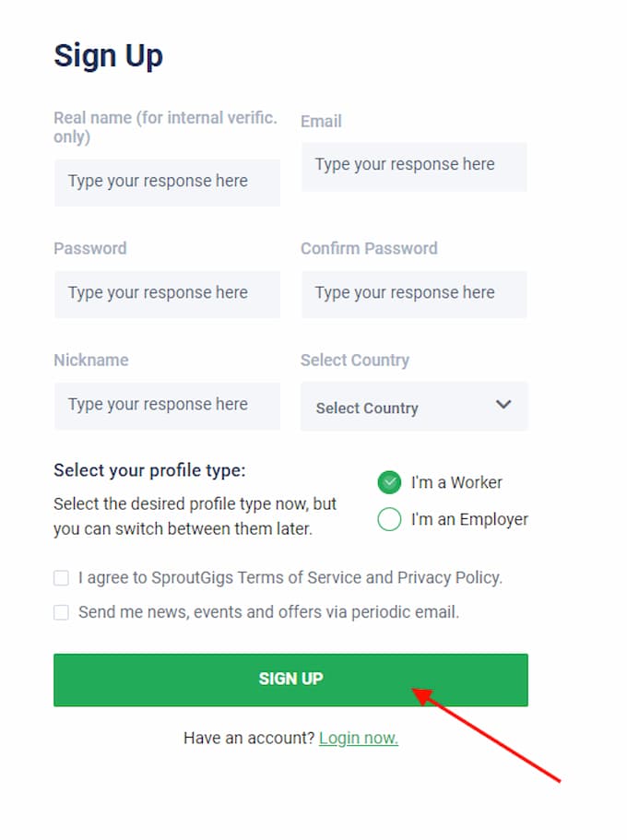Check the Terms of Service agreement box
Viewport: 627px width, 840px height.
click(x=61, y=576)
